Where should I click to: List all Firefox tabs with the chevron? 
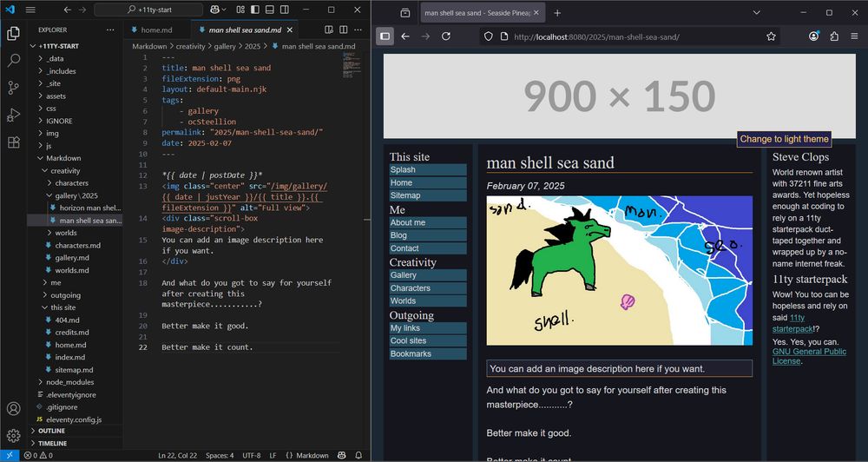click(x=756, y=13)
